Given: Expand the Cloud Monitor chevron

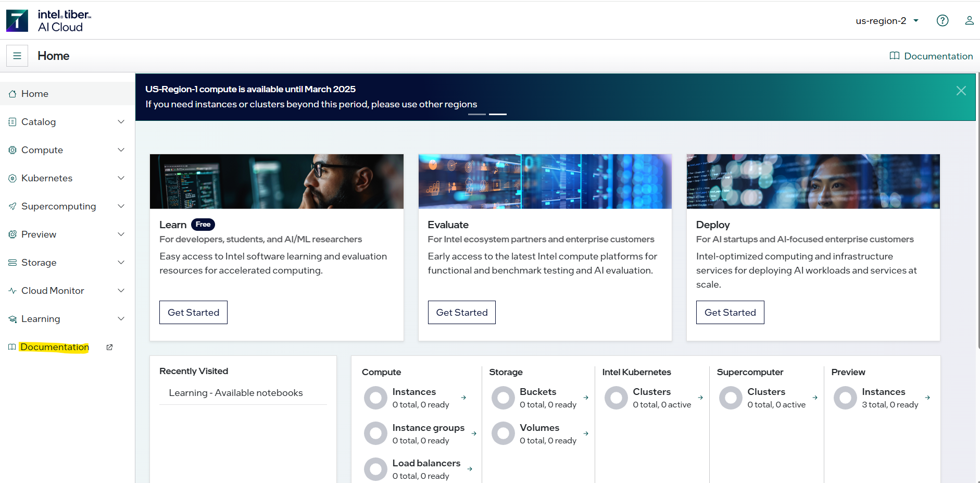Looking at the screenshot, I should pyautogui.click(x=121, y=291).
